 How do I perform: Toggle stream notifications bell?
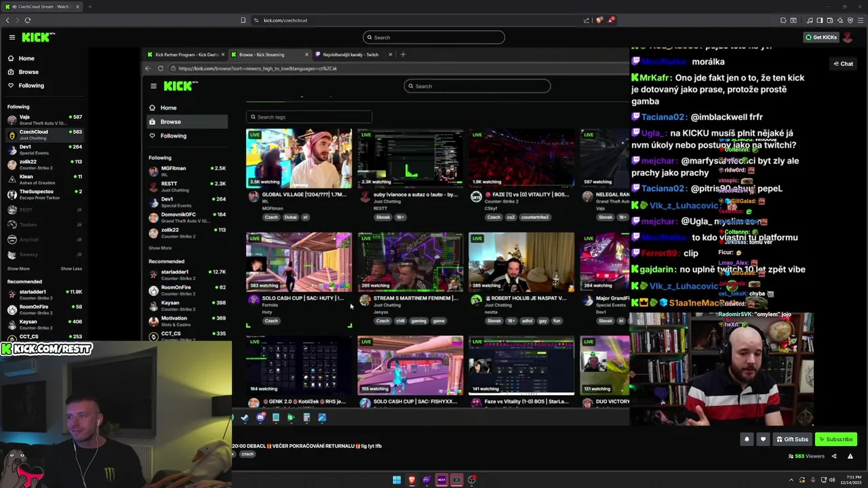(x=747, y=439)
